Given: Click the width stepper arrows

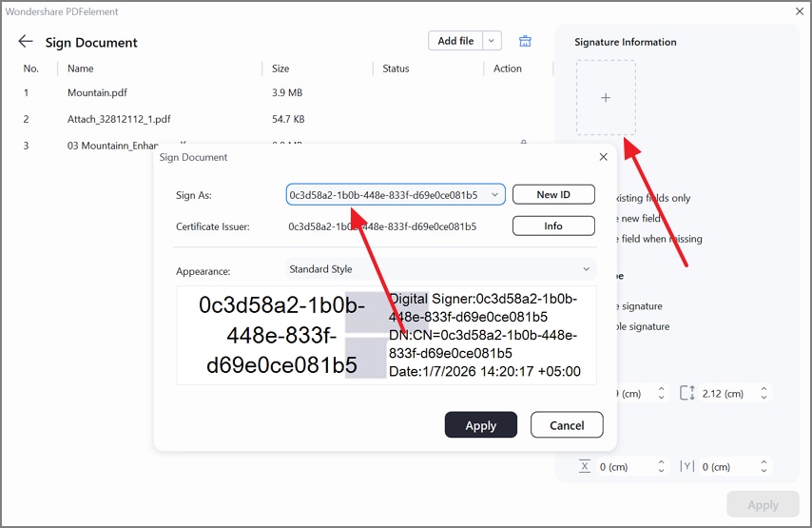Looking at the screenshot, I should click(x=661, y=393).
